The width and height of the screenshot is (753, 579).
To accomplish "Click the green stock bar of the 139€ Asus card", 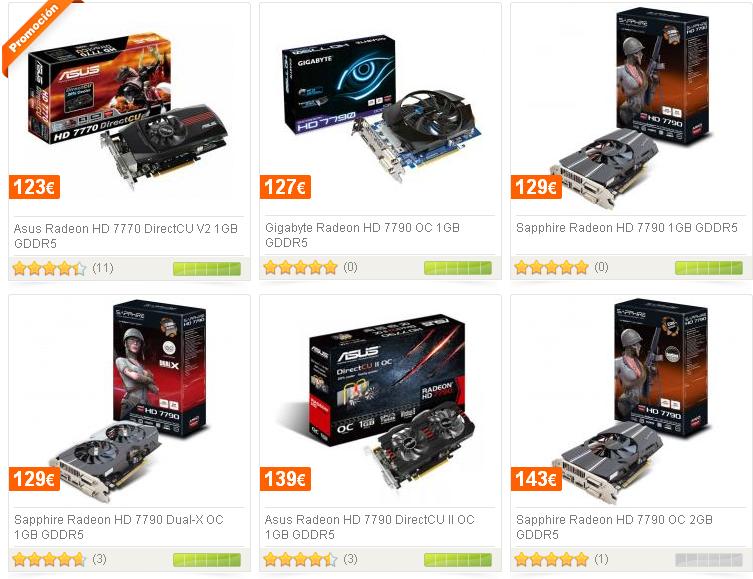I will (458, 559).
